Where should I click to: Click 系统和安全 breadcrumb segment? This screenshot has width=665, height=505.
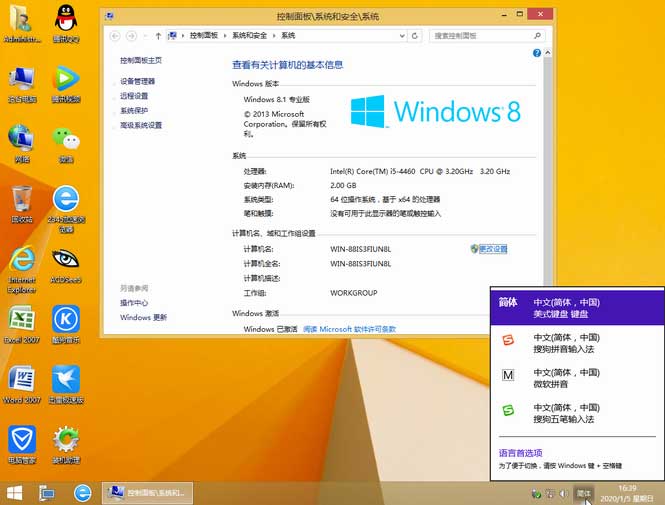tap(249, 36)
